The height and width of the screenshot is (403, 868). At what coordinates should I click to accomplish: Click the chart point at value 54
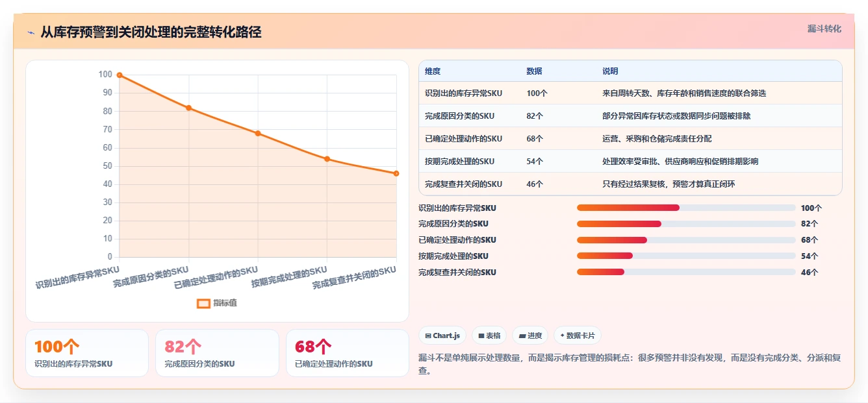tap(327, 159)
